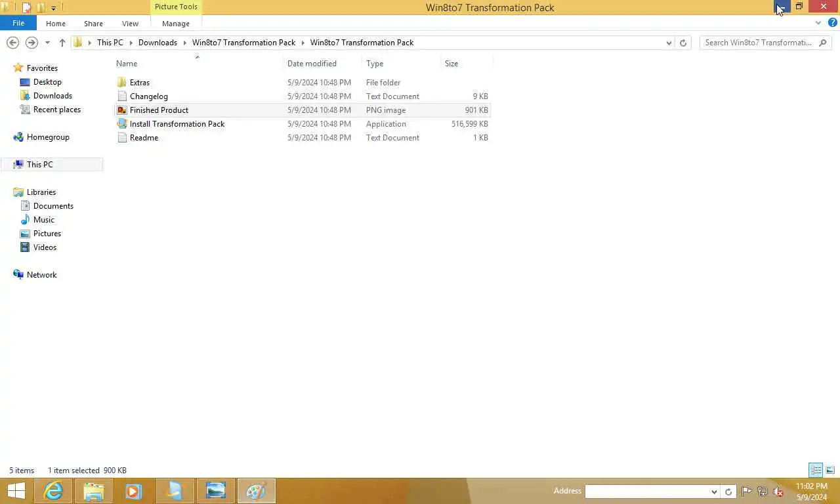Open the Manage tab under Picture Tools

pyautogui.click(x=176, y=24)
